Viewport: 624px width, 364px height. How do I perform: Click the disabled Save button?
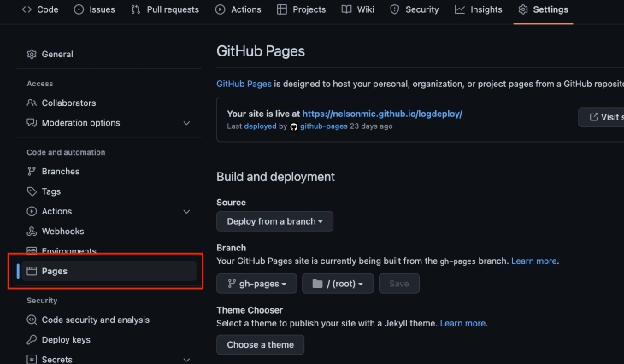(x=398, y=284)
